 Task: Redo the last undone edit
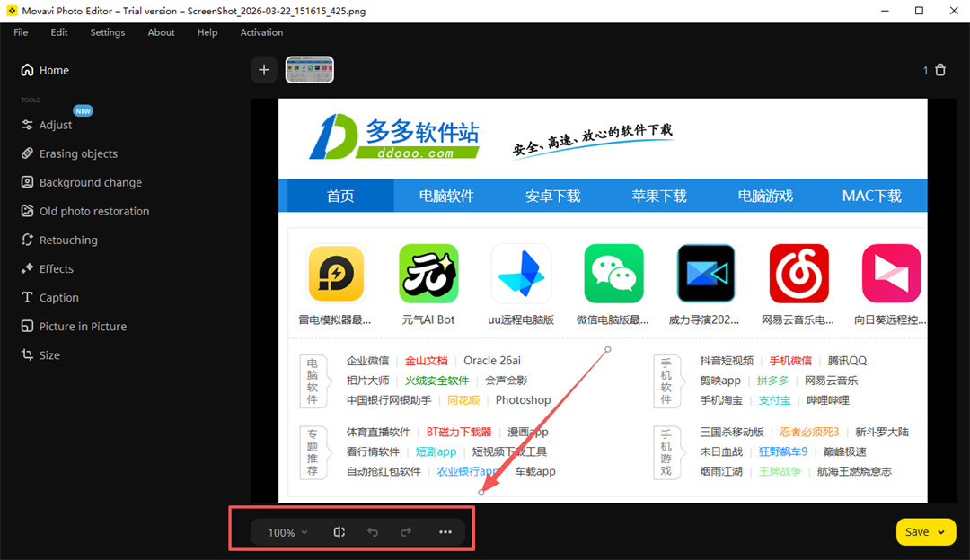pyautogui.click(x=406, y=531)
